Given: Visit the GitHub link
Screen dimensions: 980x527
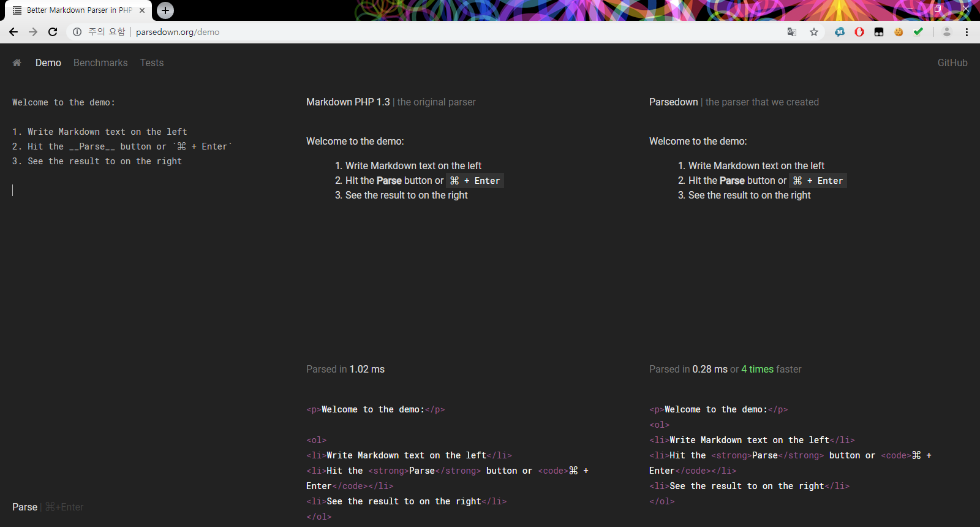Looking at the screenshot, I should coord(952,63).
